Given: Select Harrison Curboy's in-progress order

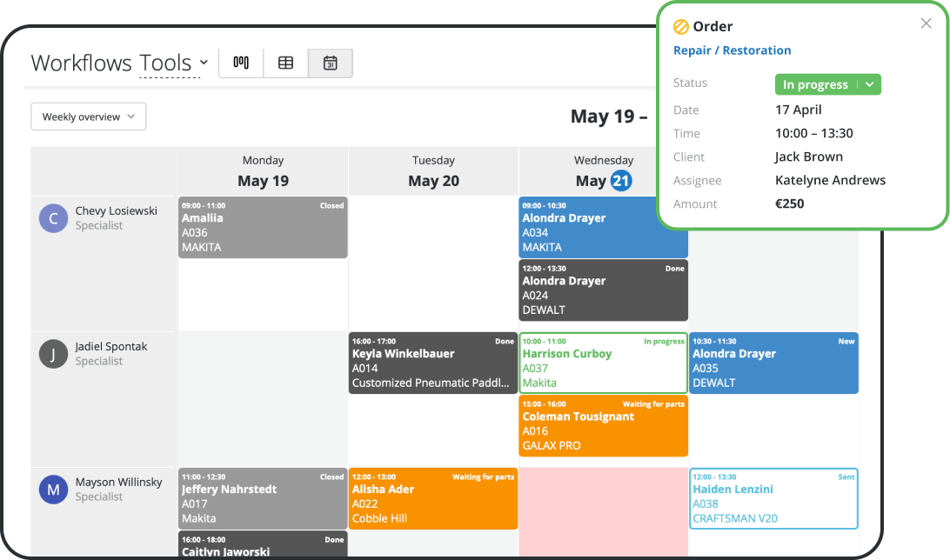Looking at the screenshot, I should (603, 363).
